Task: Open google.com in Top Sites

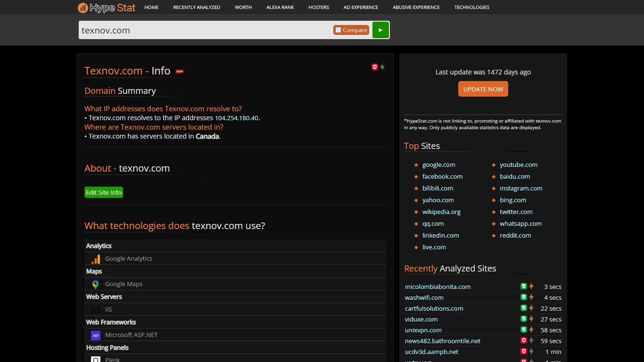Action: pos(439,165)
